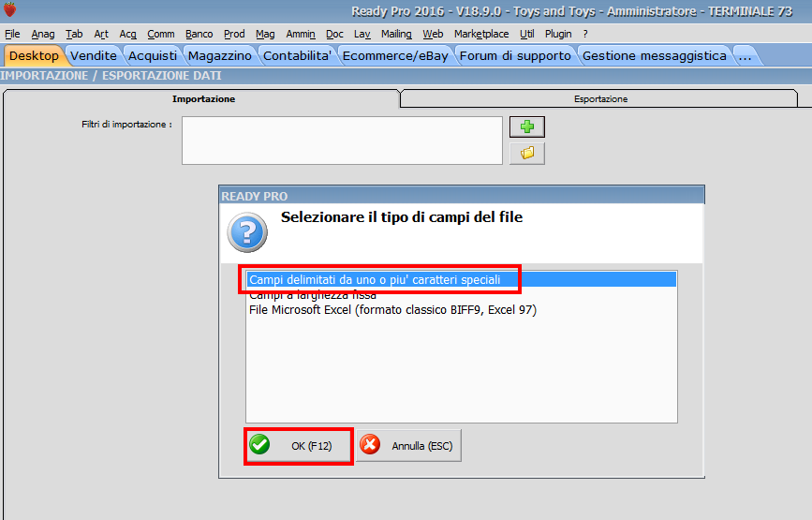Open the Prod menu
The width and height of the screenshot is (812, 520).
coord(234,34)
